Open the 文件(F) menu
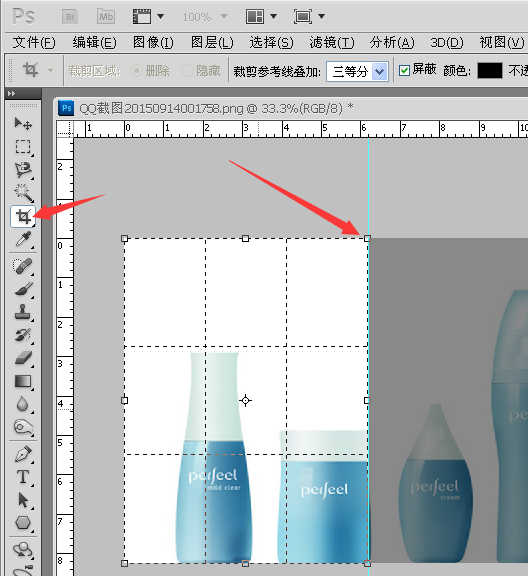 click(34, 43)
